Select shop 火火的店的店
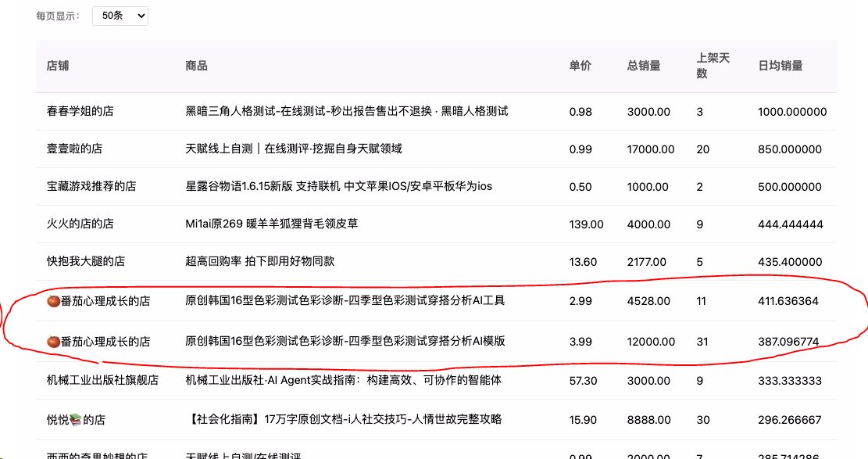This screenshot has height=459, width=868. click(80, 224)
